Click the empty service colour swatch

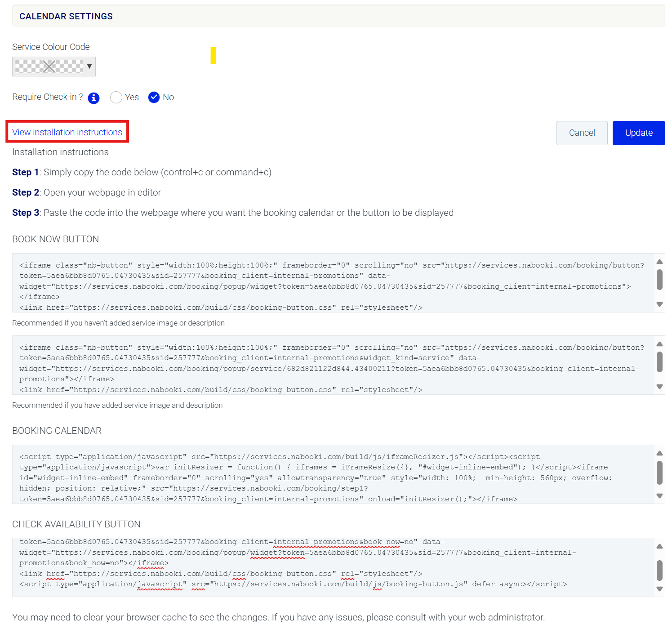pos(49,67)
